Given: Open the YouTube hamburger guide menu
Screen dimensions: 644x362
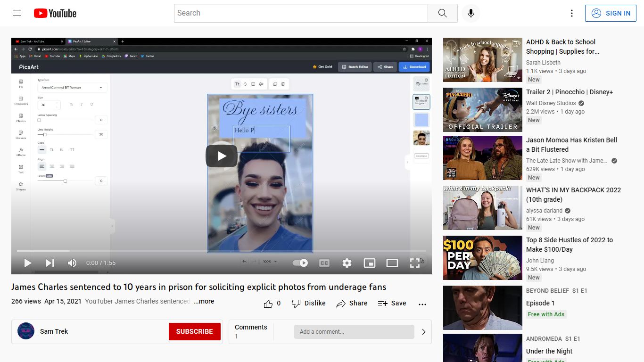Looking at the screenshot, I should pos(17,13).
